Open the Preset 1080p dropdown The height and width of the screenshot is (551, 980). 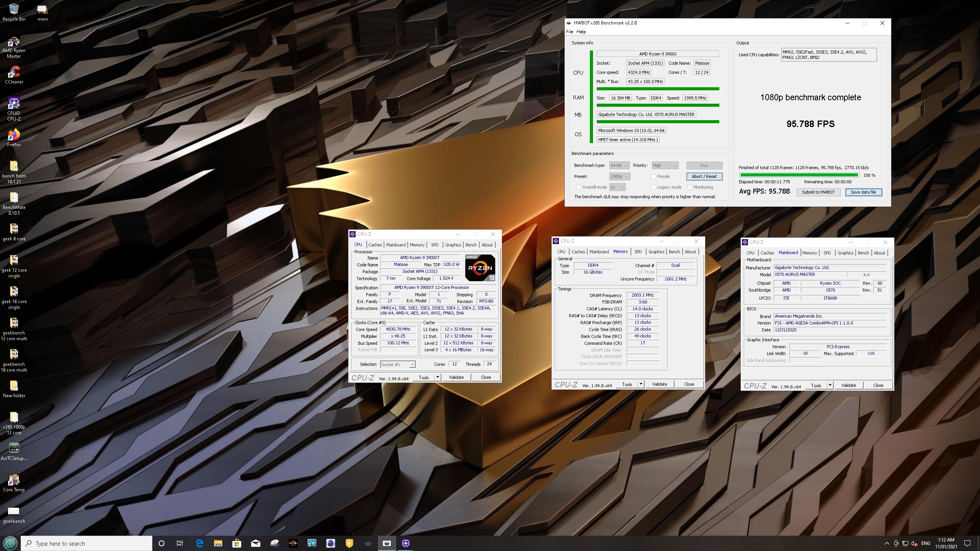tap(620, 176)
